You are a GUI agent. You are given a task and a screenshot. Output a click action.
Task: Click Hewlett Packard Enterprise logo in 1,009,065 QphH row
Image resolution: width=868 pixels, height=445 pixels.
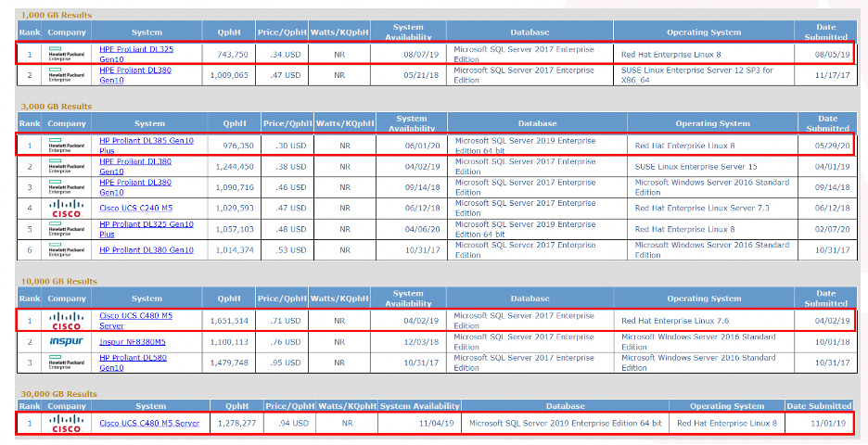[66, 75]
